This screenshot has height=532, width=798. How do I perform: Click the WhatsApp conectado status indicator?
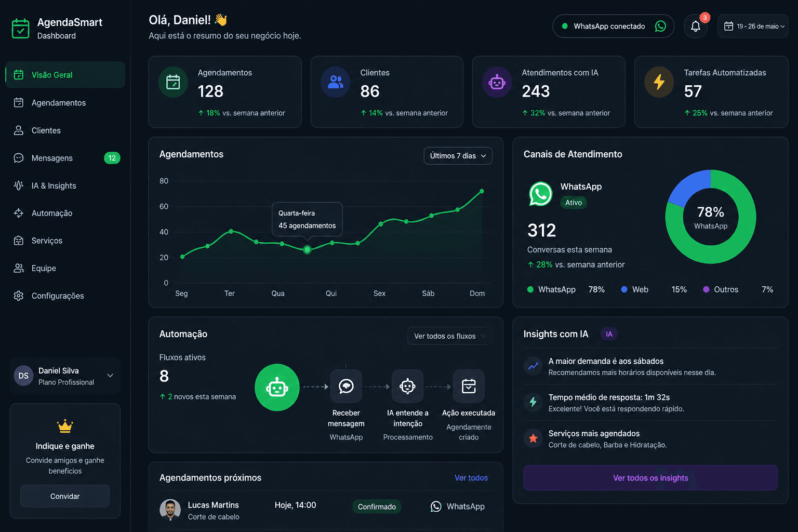pos(613,26)
